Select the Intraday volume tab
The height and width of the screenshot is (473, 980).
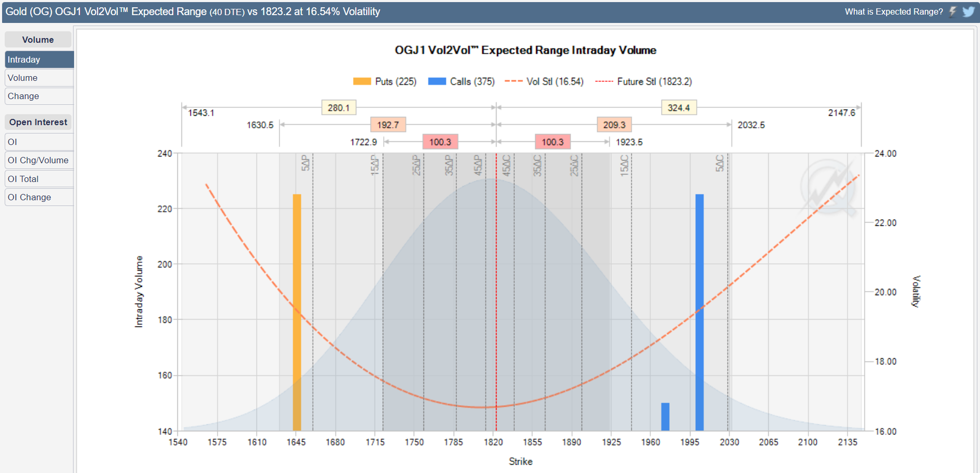(x=39, y=59)
